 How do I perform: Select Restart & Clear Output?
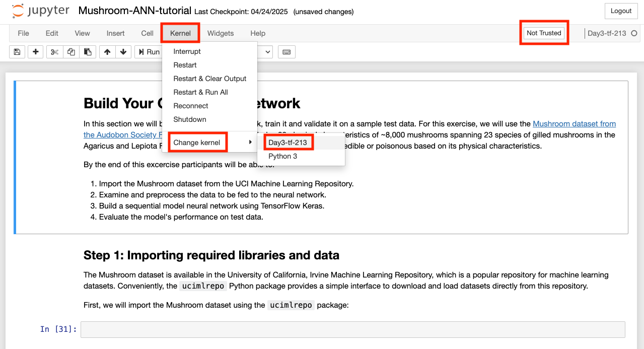209,79
